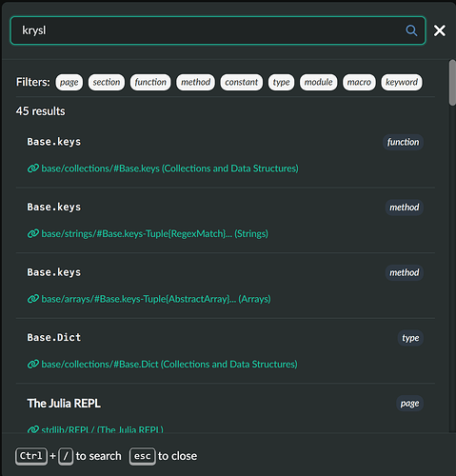Toggle the function filter
This screenshot has width=456, height=476.
pos(150,82)
